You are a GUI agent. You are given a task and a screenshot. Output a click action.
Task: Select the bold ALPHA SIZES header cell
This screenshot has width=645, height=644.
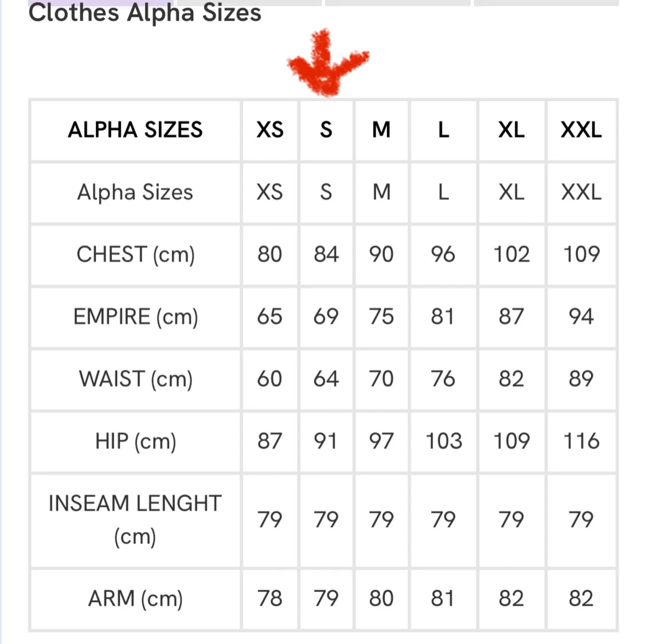pos(135,130)
